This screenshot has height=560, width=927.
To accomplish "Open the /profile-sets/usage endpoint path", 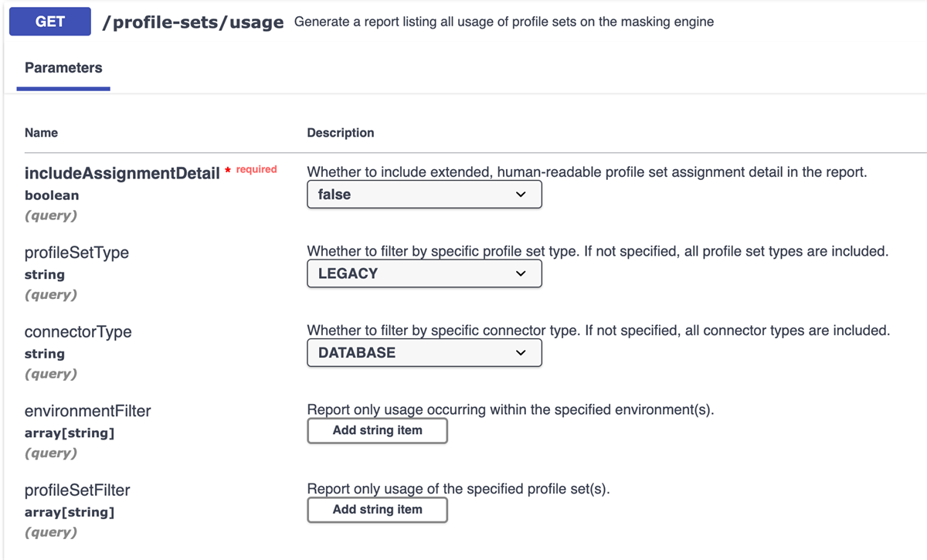I will (193, 22).
